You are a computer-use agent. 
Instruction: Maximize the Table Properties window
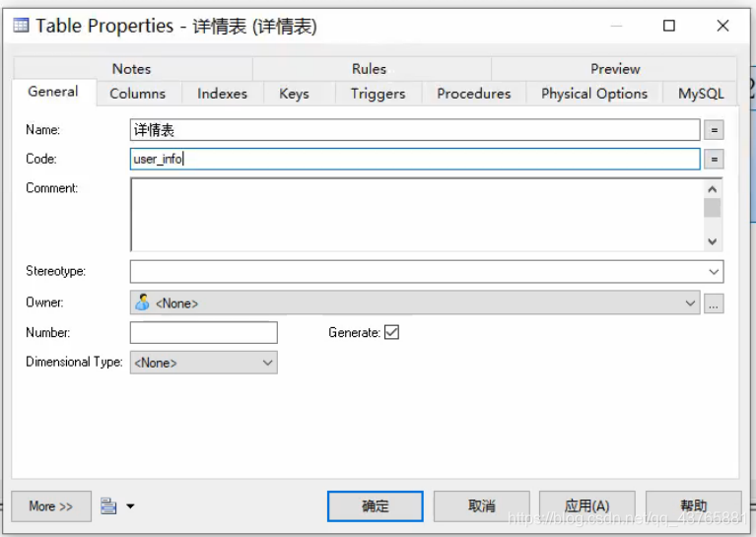coord(669,26)
